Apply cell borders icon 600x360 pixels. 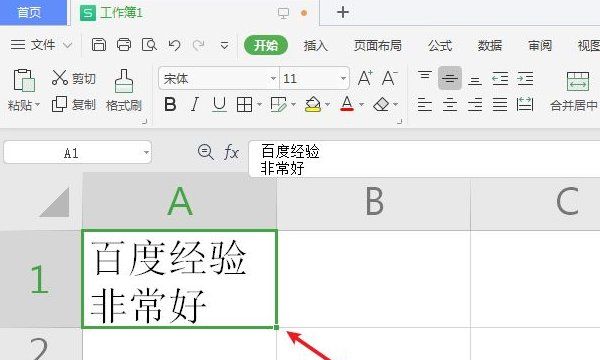tap(244, 104)
